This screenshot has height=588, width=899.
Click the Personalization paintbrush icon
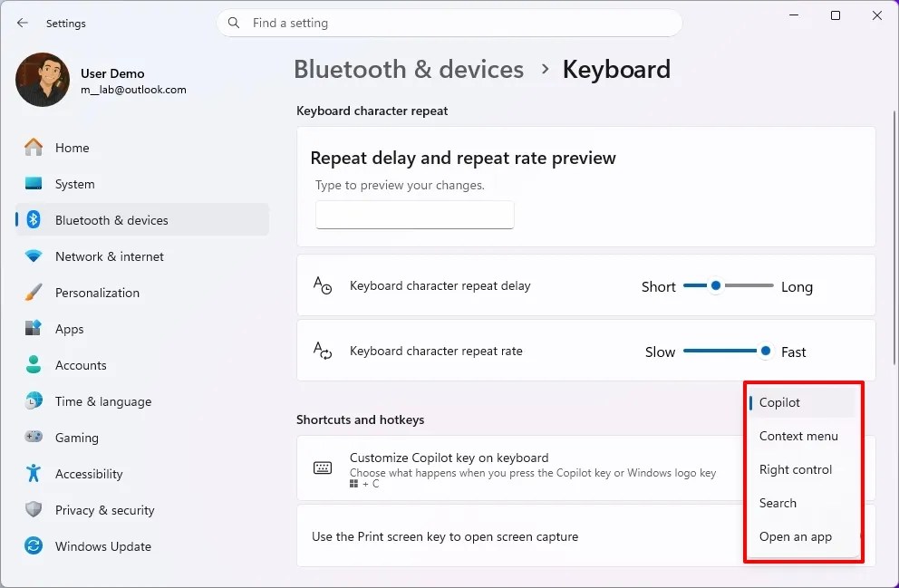coord(34,293)
